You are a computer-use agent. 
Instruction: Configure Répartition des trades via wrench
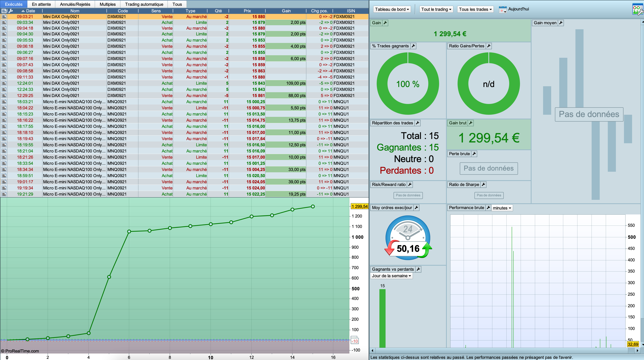click(x=418, y=123)
